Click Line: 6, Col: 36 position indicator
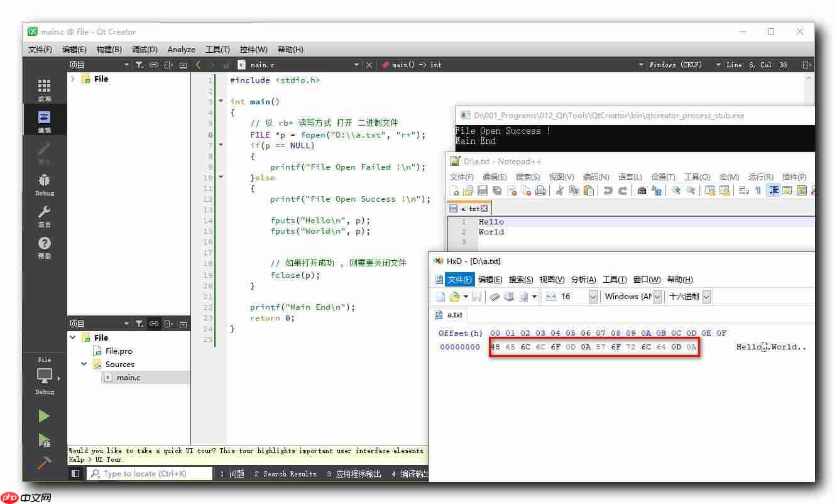The width and height of the screenshot is (837, 504). (757, 65)
